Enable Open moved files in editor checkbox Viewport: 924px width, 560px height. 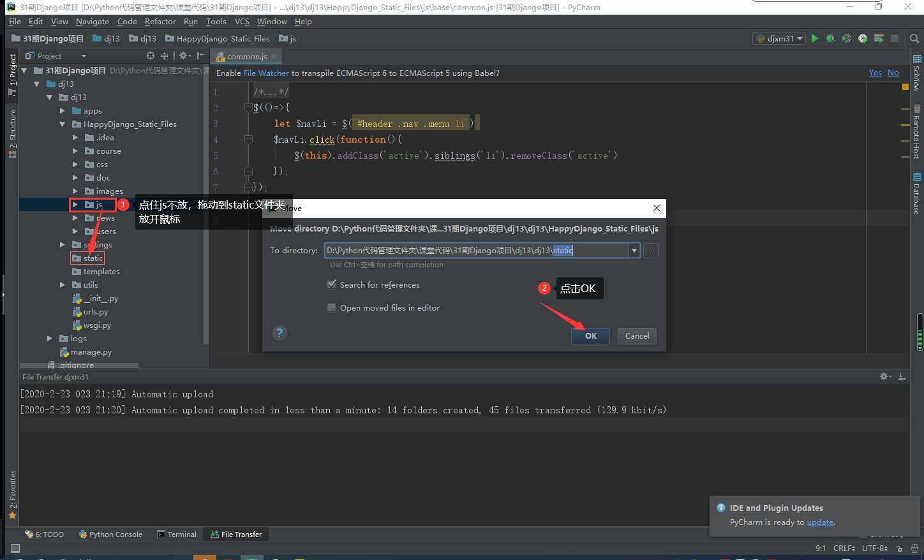[x=332, y=307]
